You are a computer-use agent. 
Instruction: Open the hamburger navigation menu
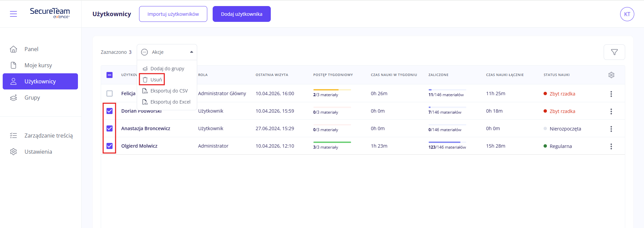pyautogui.click(x=13, y=14)
